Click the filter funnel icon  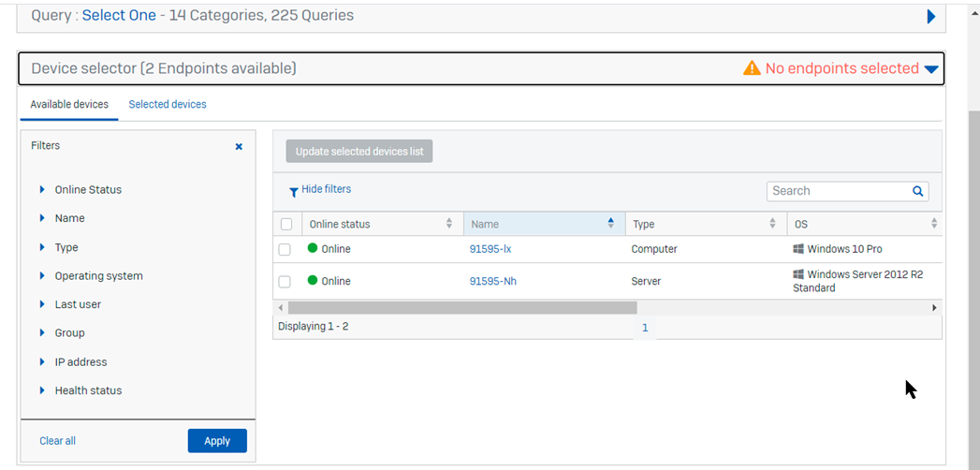(293, 191)
